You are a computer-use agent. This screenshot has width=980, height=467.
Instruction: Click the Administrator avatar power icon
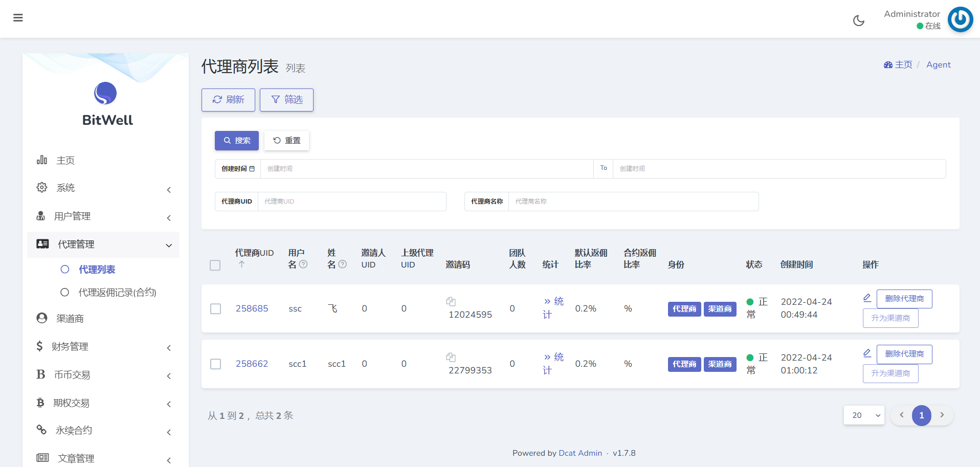960,19
